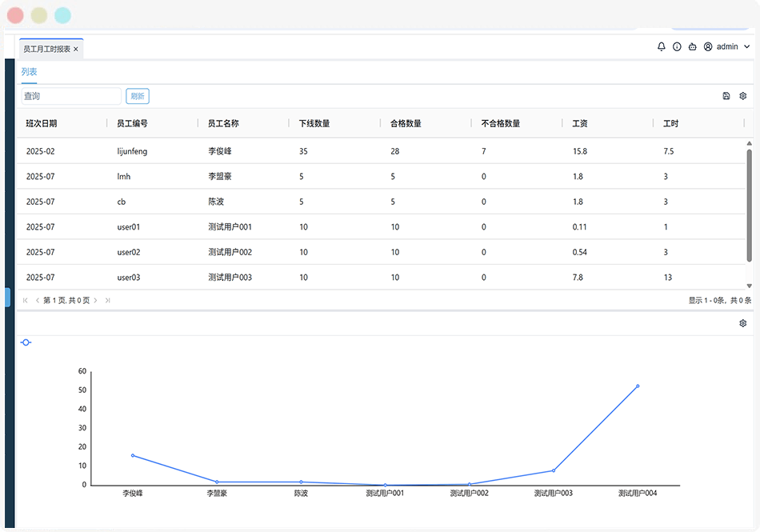The width and height of the screenshot is (760, 532).
Task: Click the 陈波 chart data point
Action: pyautogui.click(x=301, y=482)
